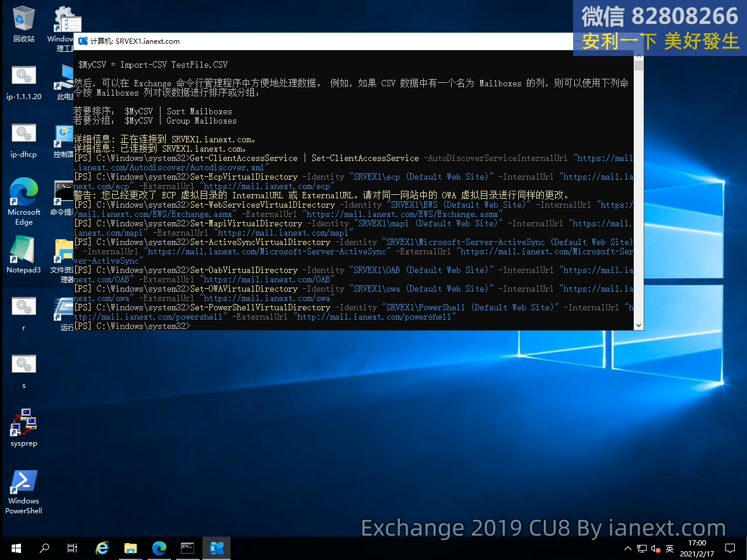
Task: Select the ip-dhcp desktop shortcut
Action: pos(24,140)
